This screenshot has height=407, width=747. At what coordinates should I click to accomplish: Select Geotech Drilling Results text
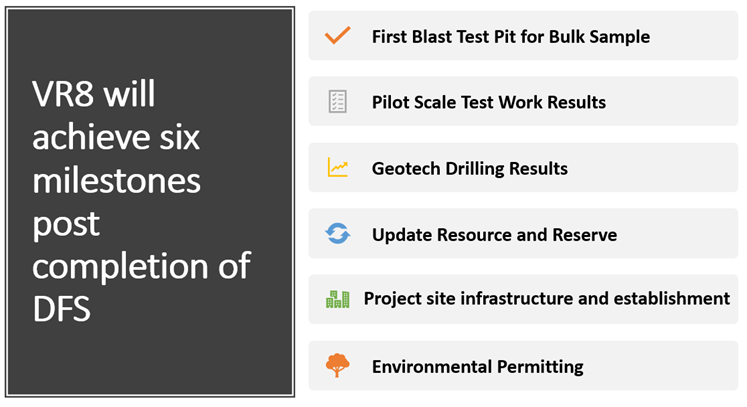pos(470,168)
